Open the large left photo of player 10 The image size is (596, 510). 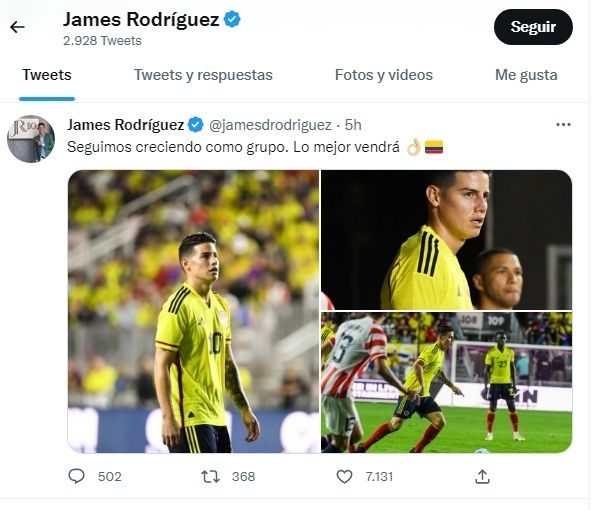click(x=193, y=311)
